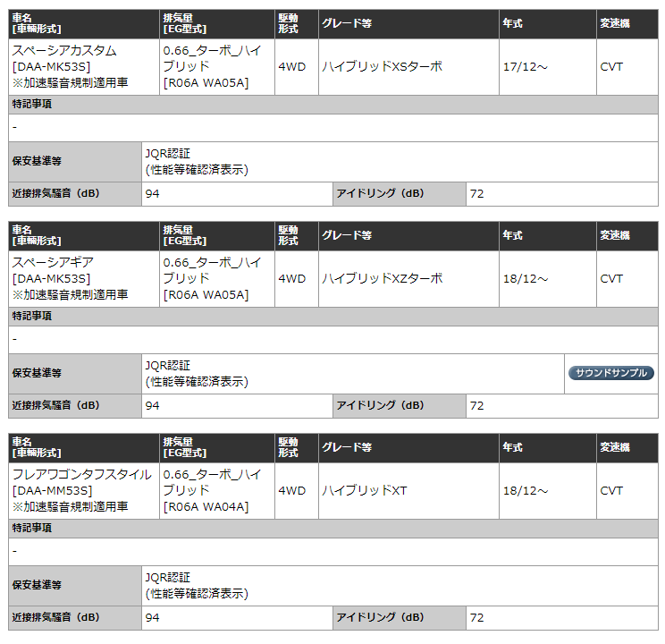This screenshot has height=644, width=665.
Task: Click the ハイブリッドXZターボ grade cell
Action: click(x=382, y=279)
